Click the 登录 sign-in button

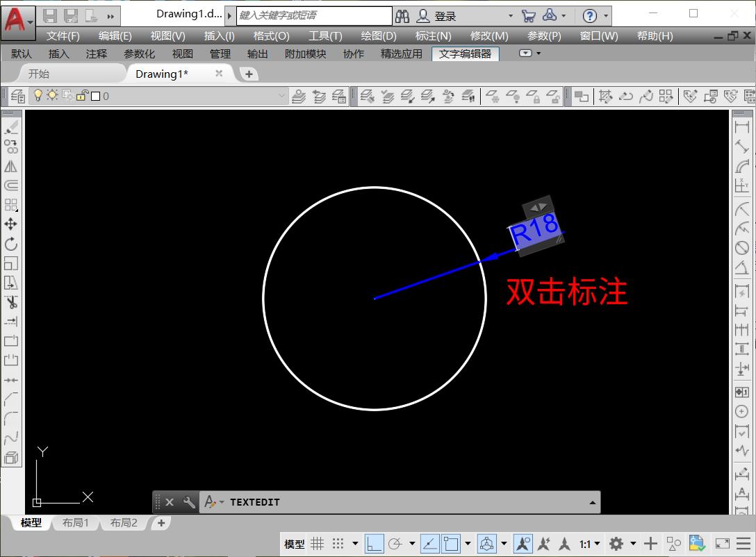click(x=445, y=15)
